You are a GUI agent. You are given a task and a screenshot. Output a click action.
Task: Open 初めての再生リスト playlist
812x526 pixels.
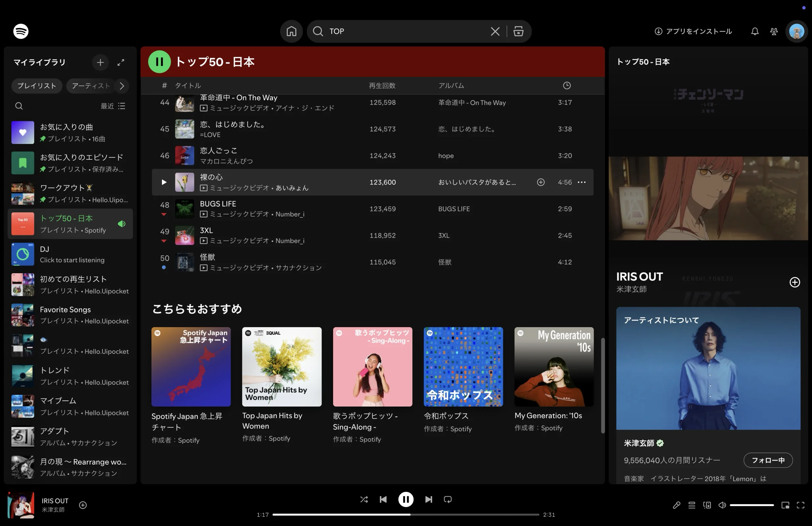coord(70,284)
